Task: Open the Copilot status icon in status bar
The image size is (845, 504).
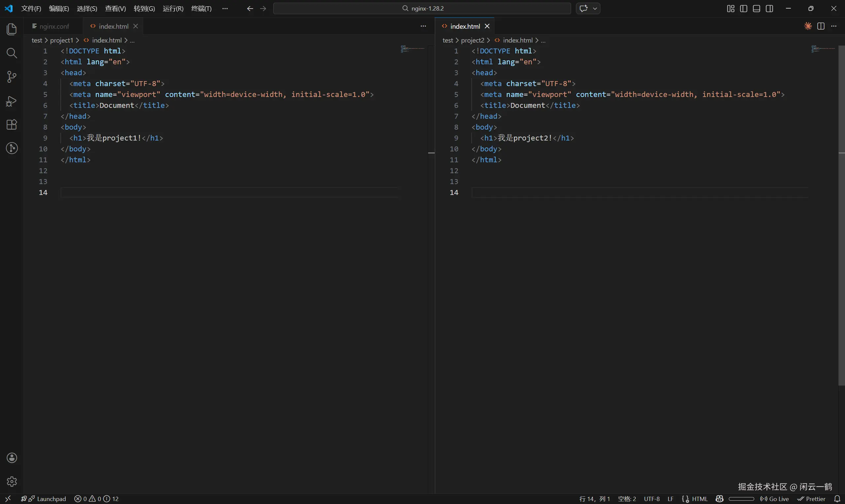Action: pos(719,499)
